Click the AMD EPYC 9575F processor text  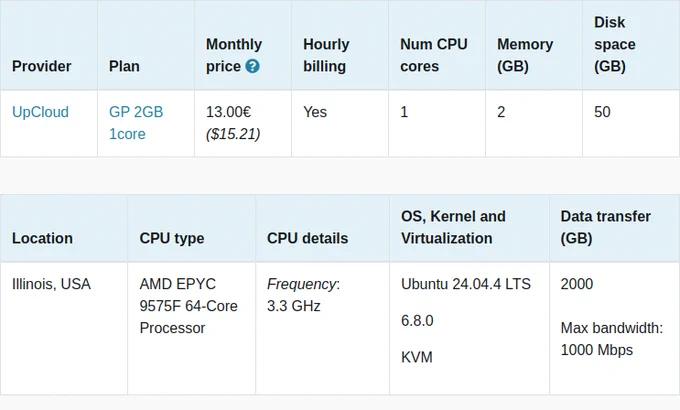click(189, 306)
